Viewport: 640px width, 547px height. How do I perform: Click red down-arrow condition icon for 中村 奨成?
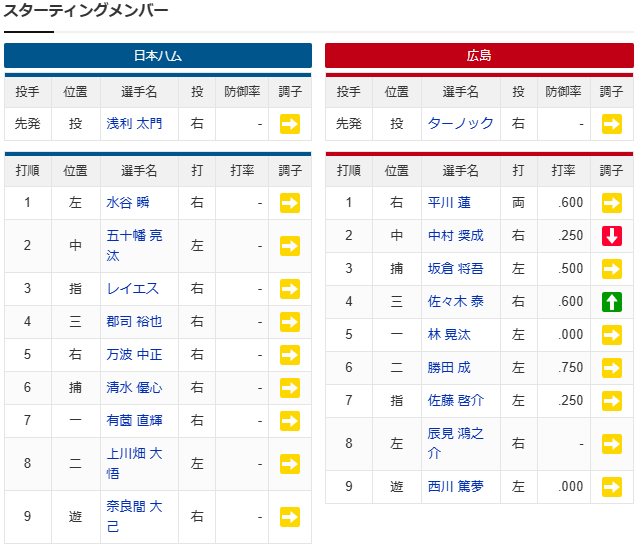tap(611, 236)
